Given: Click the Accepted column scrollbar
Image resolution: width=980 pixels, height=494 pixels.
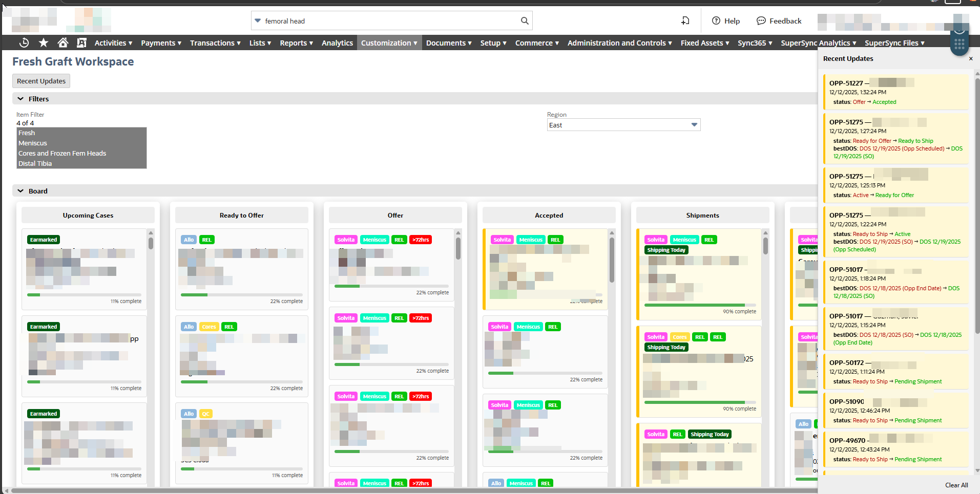Looking at the screenshot, I should coord(612,260).
